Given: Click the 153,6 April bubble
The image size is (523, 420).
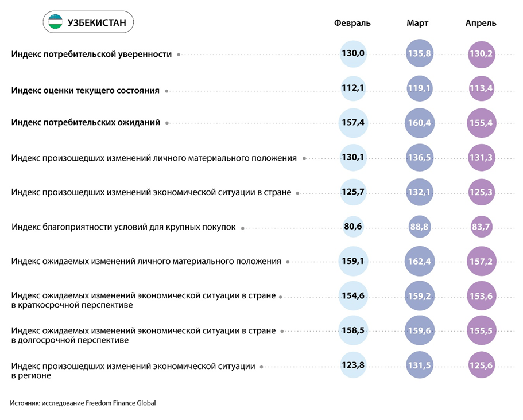Looking at the screenshot, I should (481, 296).
